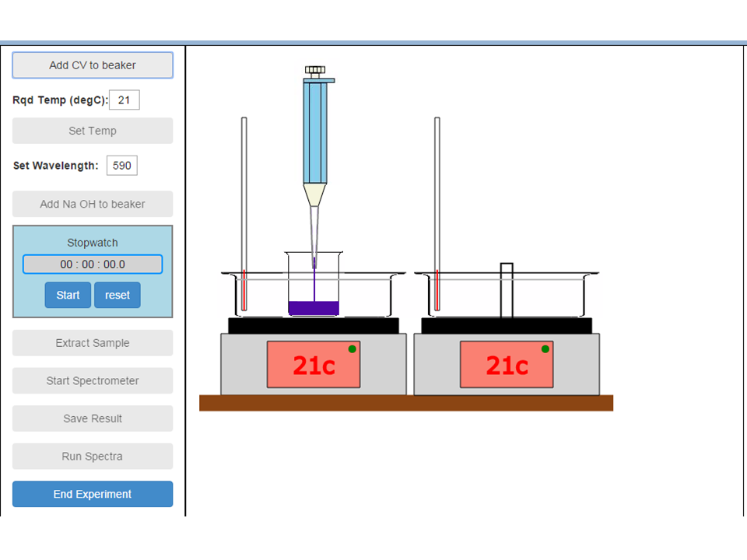This screenshot has width=747, height=560.
Task: Click the Extract Sample button
Action: [93, 343]
